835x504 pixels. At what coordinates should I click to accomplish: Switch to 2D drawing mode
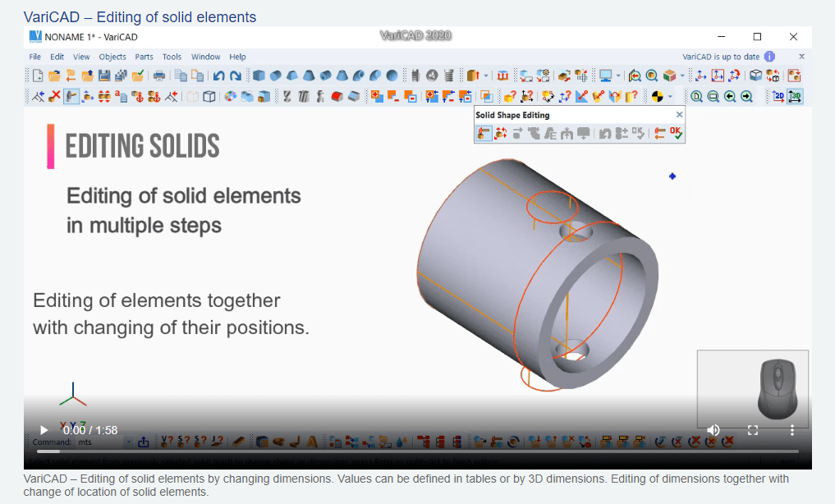click(x=778, y=96)
